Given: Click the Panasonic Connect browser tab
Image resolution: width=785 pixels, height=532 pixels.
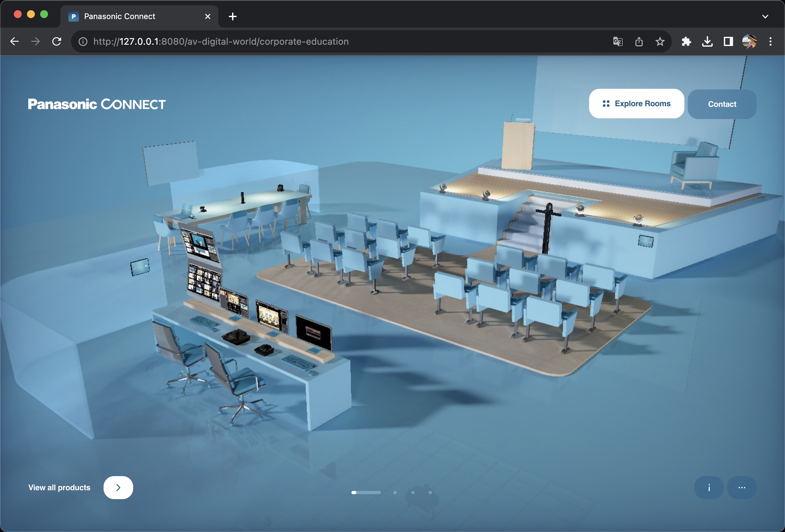Looking at the screenshot, I should [135, 16].
